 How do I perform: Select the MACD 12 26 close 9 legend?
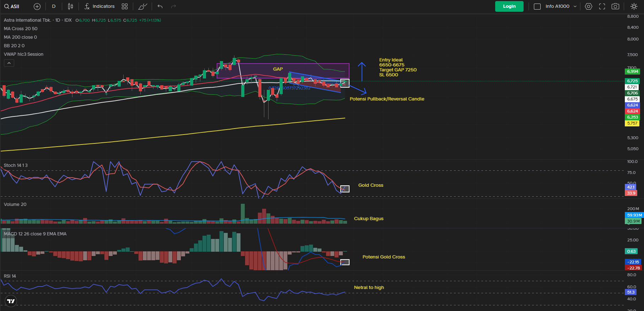click(35, 234)
